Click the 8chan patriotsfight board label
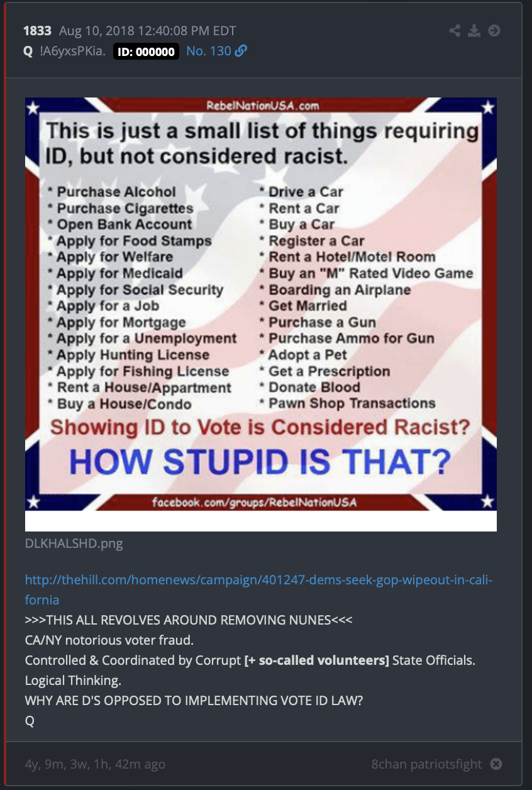532x790 pixels. [426, 764]
